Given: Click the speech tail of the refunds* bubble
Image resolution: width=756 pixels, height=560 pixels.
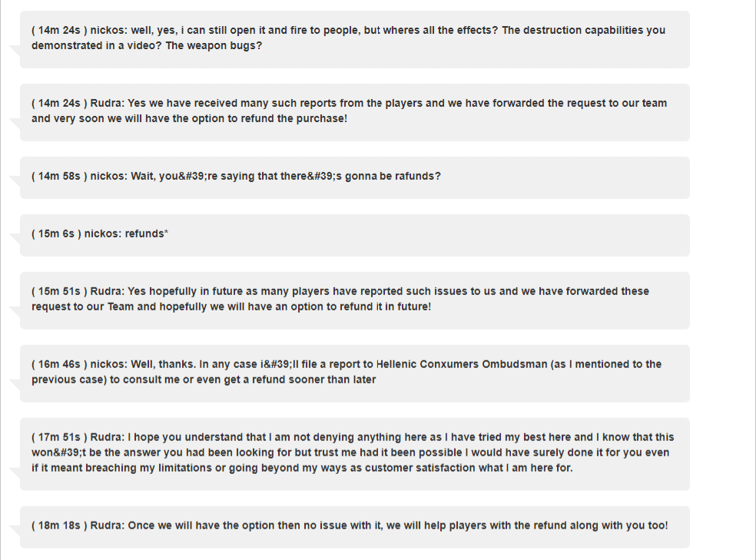Looking at the screenshot, I should click(x=15, y=238).
